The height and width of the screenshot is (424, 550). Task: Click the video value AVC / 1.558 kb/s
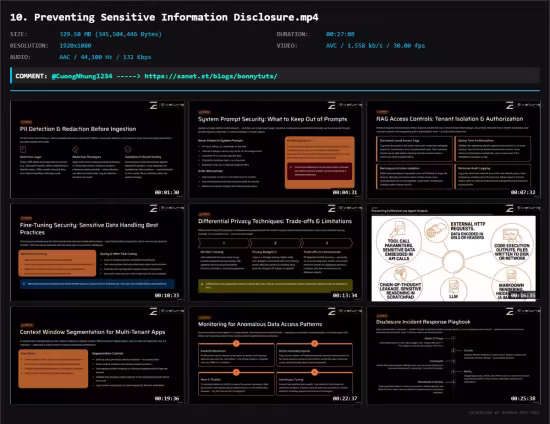coord(375,46)
